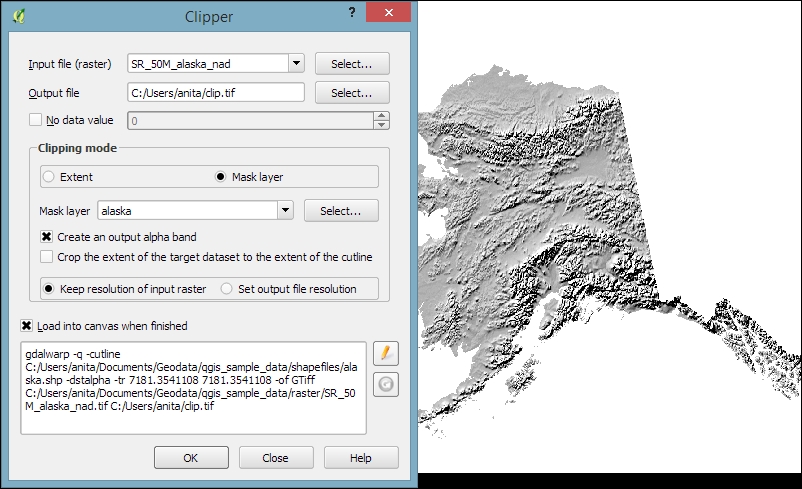This screenshot has width=802, height=489.
Task: Click the reset command icon below pencil
Action: click(386, 384)
